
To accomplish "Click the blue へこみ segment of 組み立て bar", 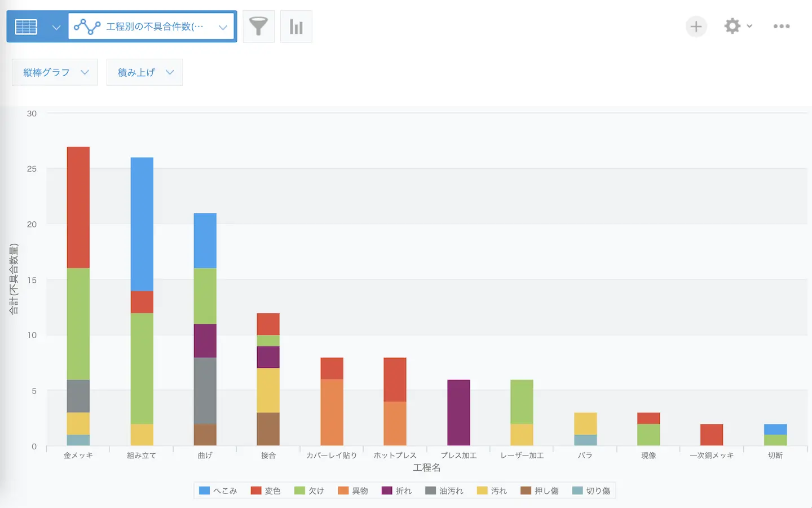I will tap(142, 224).
